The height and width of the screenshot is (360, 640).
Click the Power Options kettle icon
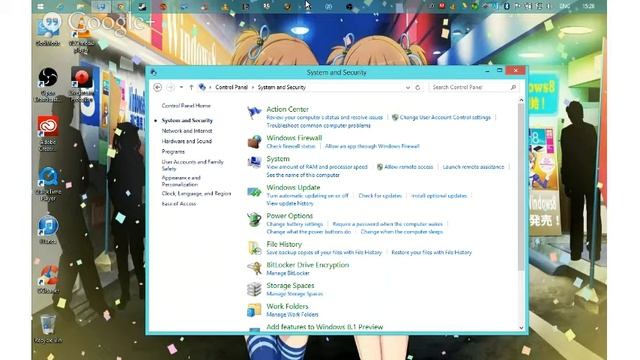pos(254,219)
